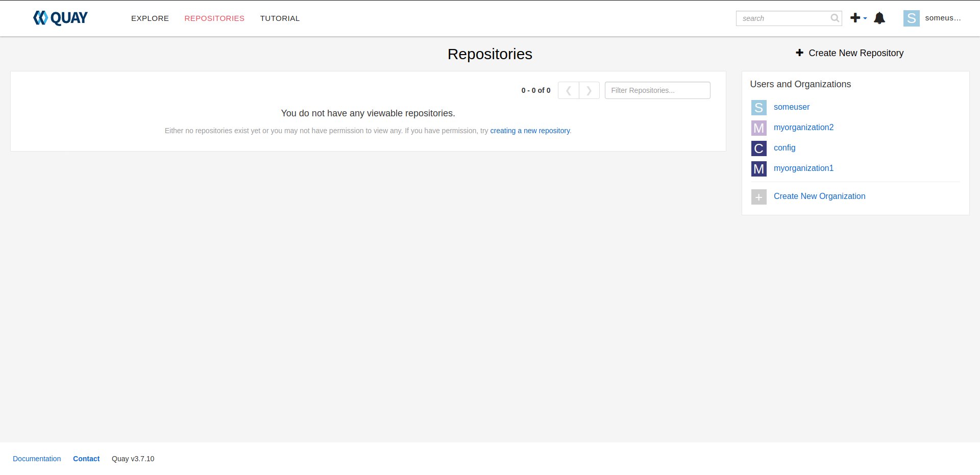Click the Quay logo
This screenshot has height=475, width=980.
point(60,17)
